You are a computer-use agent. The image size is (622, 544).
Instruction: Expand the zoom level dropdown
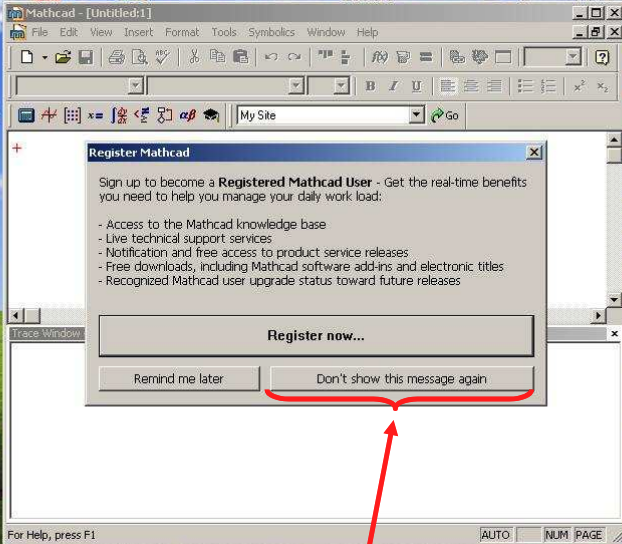coord(572,58)
